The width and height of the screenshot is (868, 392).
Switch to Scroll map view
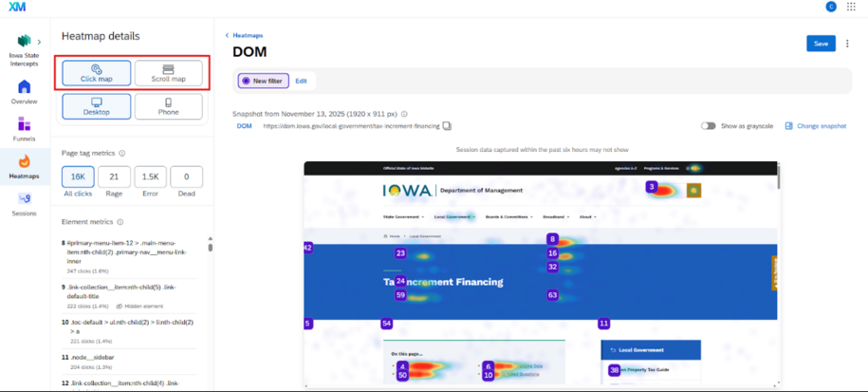(x=168, y=73)
